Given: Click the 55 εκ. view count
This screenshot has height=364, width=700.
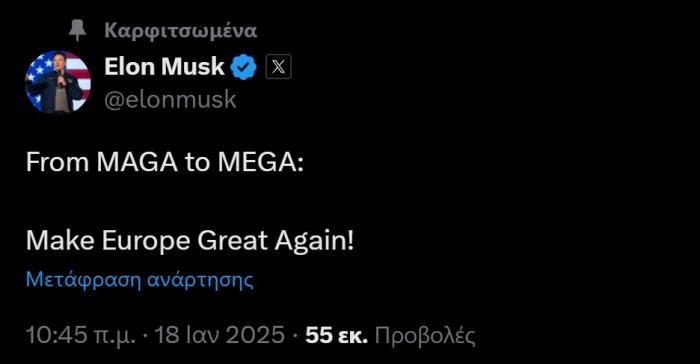Looking at the screenshot, I should pos(337,335).
